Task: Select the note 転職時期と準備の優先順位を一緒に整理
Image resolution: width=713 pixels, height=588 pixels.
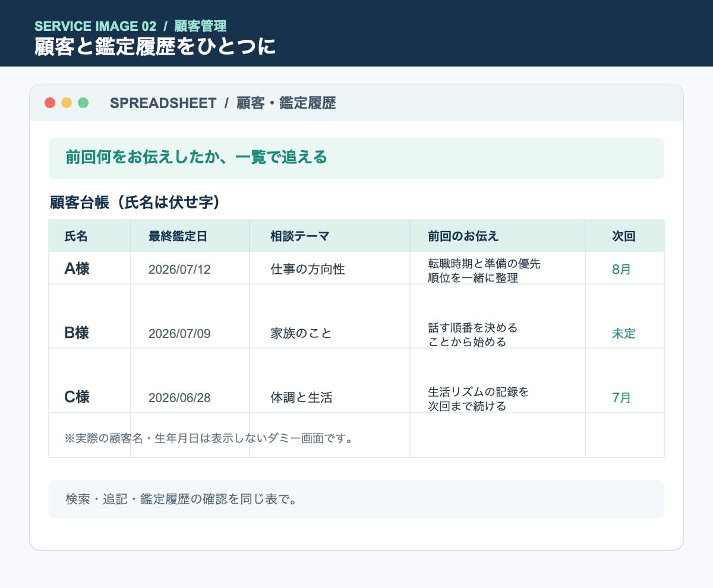Action: pyautogui.click(x=484, y=270)
